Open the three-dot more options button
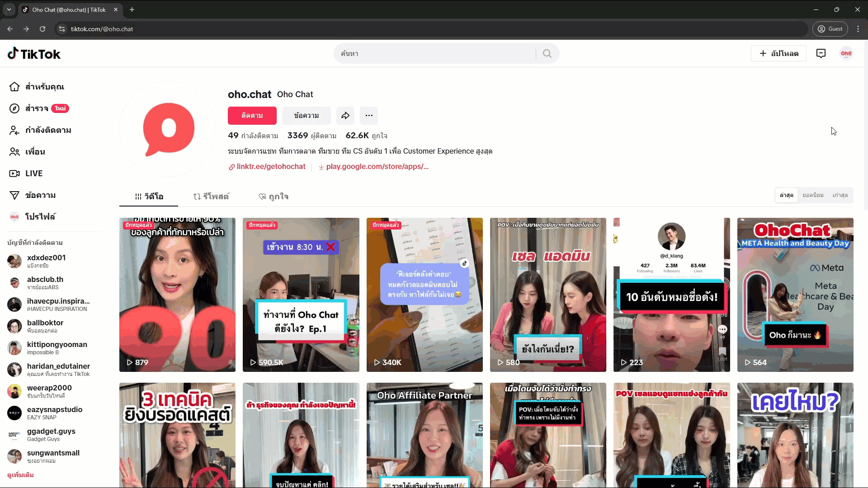 click(x=369, y=116)
